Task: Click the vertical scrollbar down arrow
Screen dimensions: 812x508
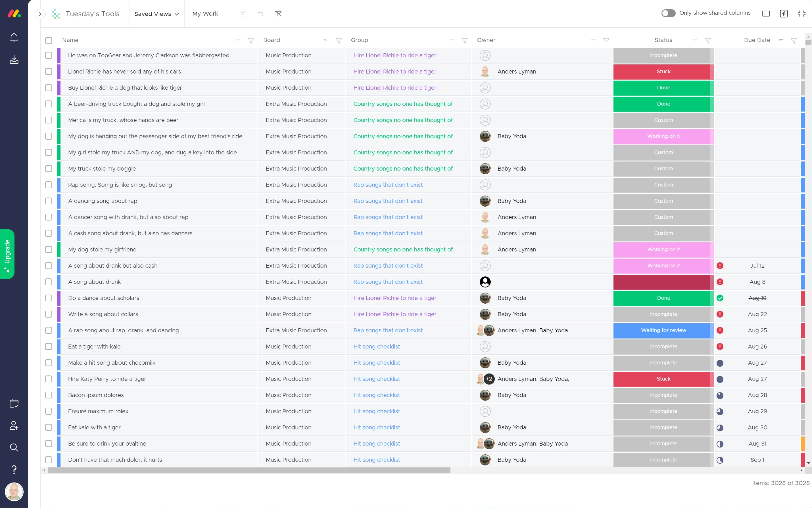Action: pyautogui.click(x=808, y=463)
